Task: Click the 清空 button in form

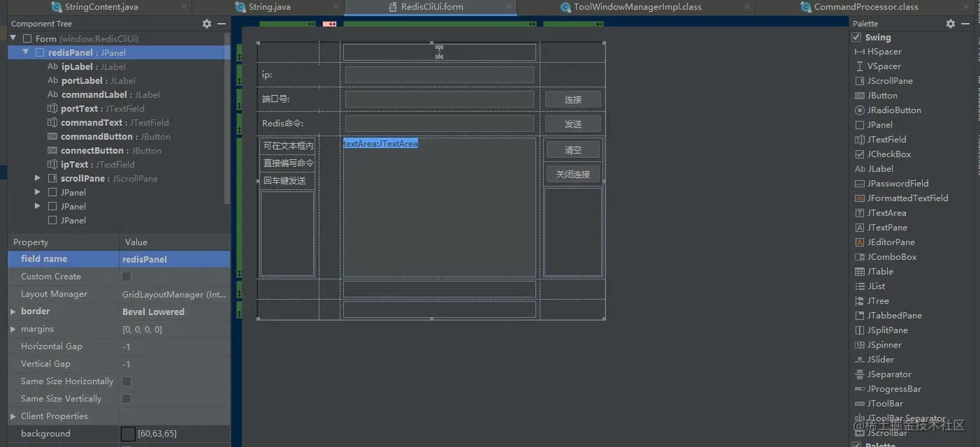Action: (x=572, y=149)
